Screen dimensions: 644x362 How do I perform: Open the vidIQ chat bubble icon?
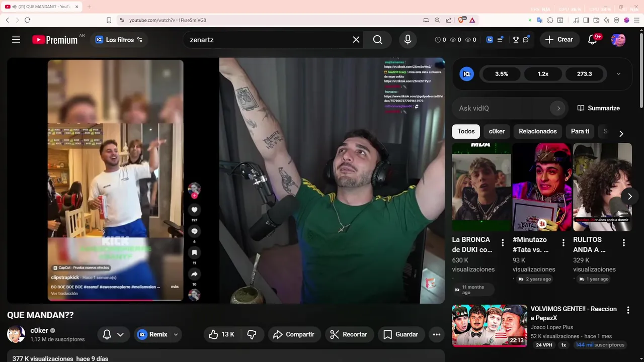pyautogui.click(x=526, y=40)
